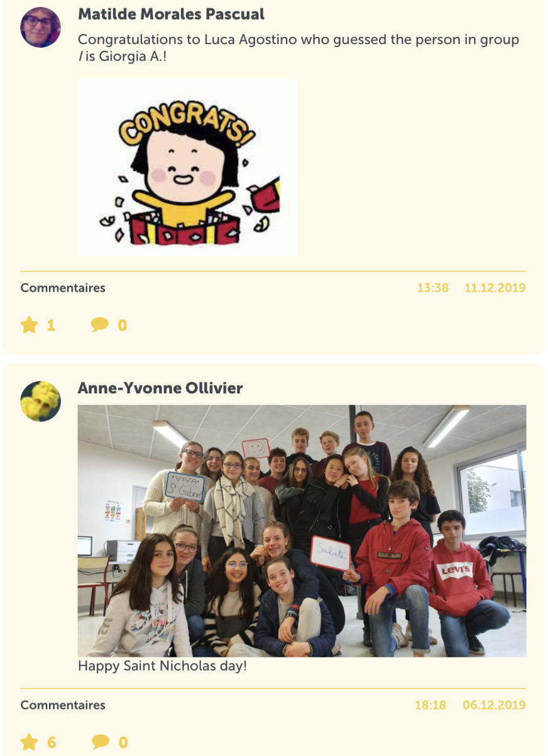Click the 18:18 timestamp
The height and width of the screenshot is (756, 548).
pos(430,705)
